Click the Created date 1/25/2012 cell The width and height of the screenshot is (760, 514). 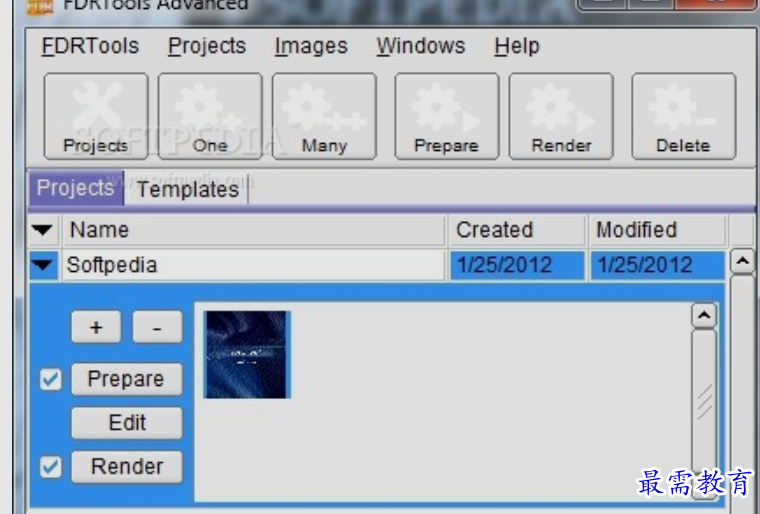click(517, 265)
